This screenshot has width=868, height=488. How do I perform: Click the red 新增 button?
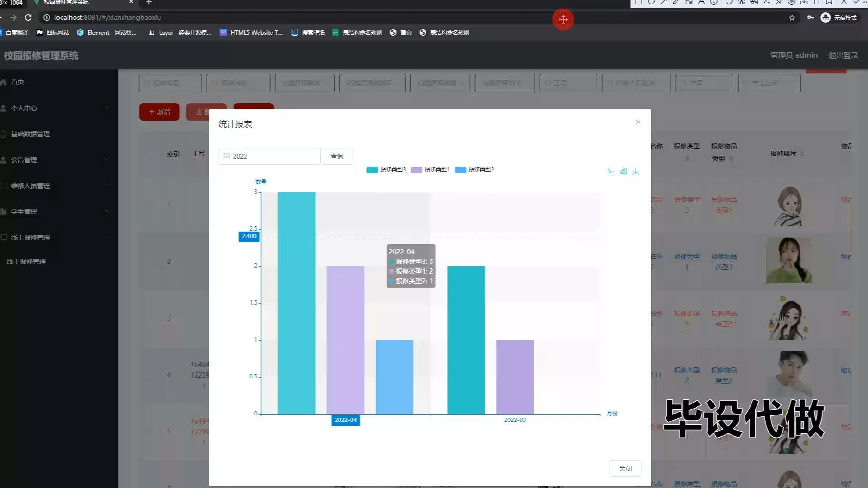(159, 112)
